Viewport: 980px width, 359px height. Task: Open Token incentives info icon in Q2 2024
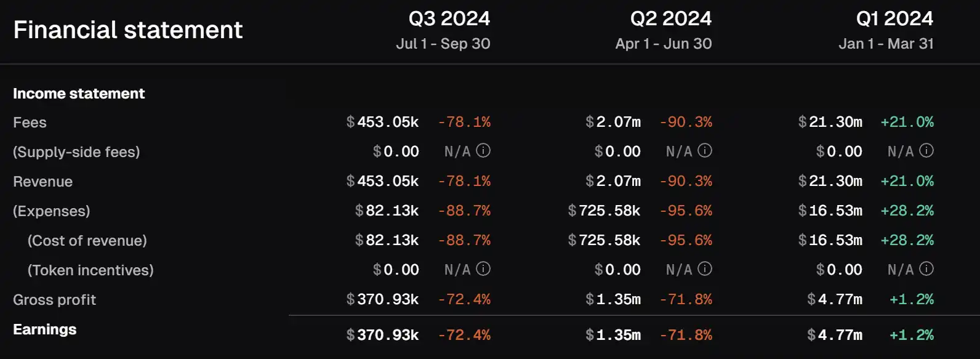705,269
